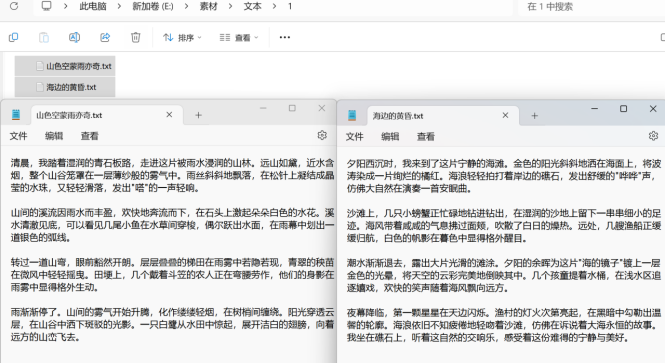Close the 海边的黄昏.txt tab
The height and width of the screenshot is (364, 666).
click(505, 115)
